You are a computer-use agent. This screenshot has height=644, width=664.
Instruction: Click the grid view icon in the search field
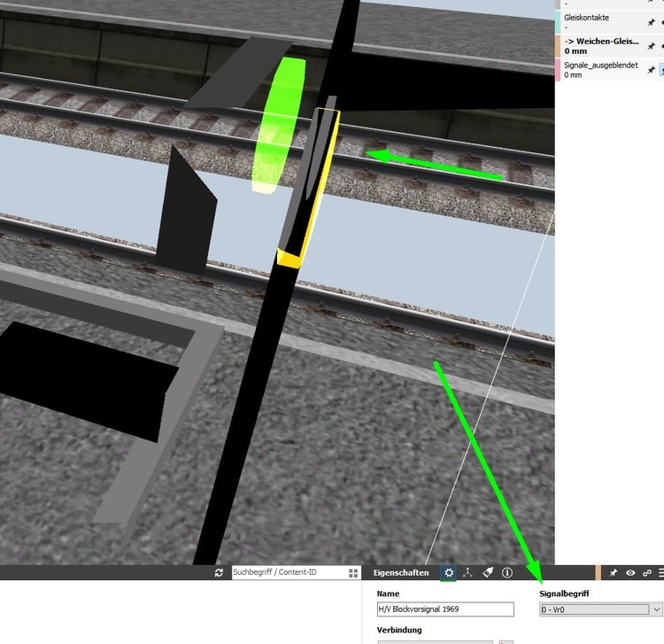click(x=353, y=573)
